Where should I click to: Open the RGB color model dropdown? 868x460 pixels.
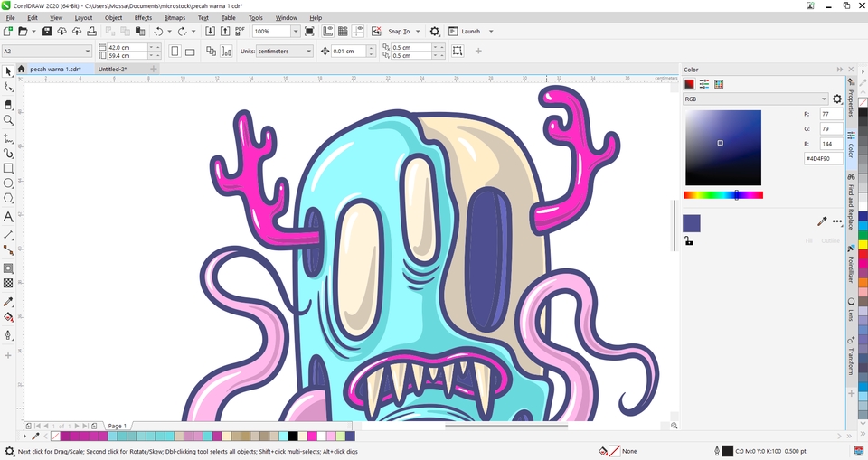point(755,99)
